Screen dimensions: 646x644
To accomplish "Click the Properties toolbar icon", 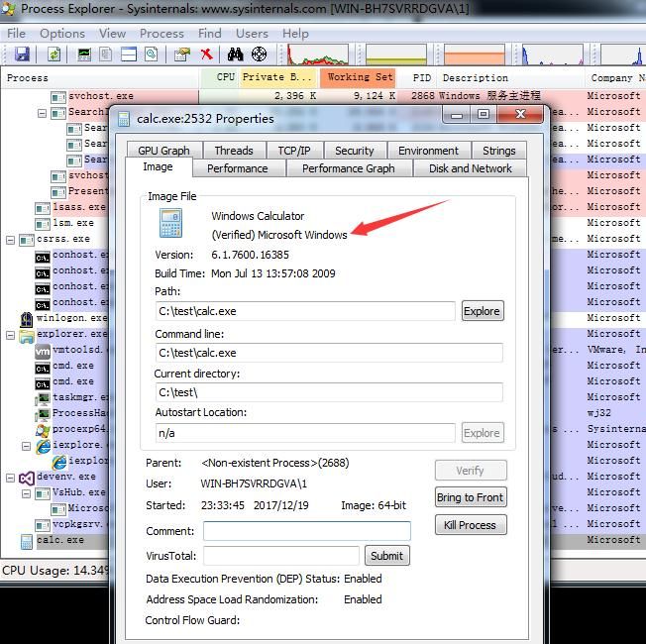I will click(x=182, y=54).
